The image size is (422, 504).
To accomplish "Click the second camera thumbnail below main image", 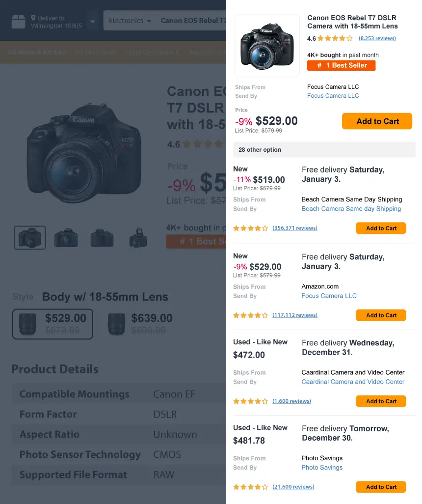I will pyautogui.click(x=66, y=238).
